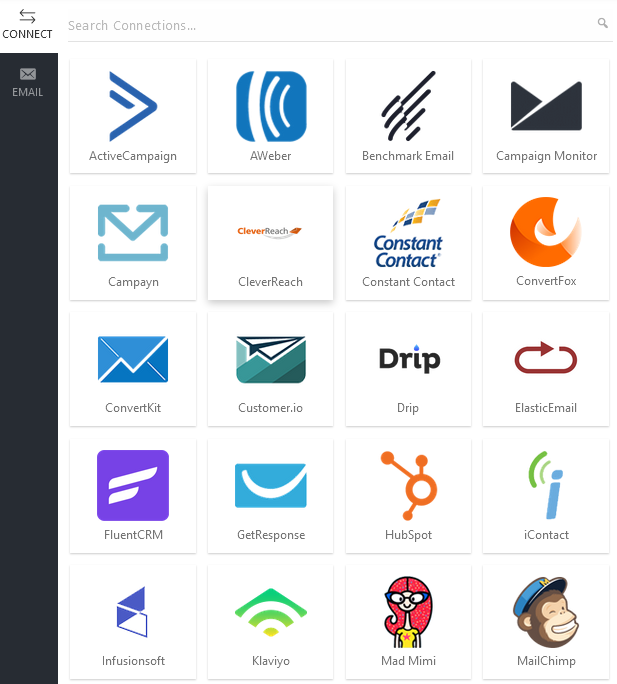Click the HubSpot label
The height and width of the screenshot is (684, 617).
pyautogui.click(x=408, y=535)
